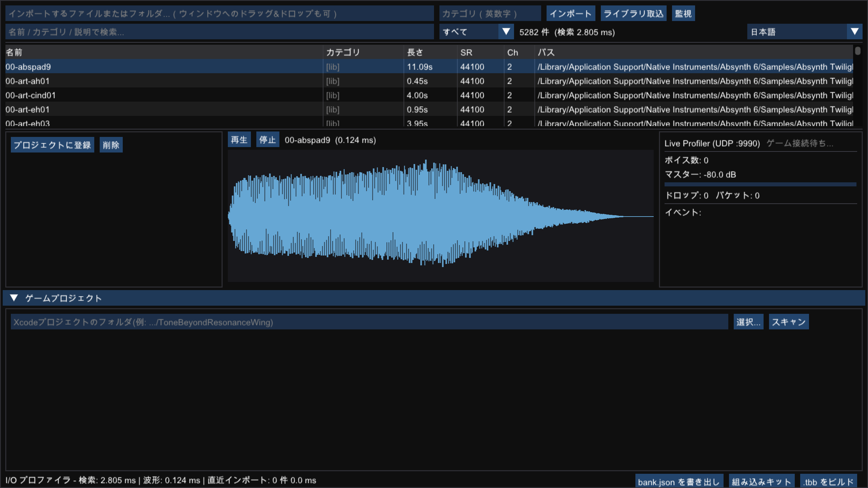868x488 pixels.
Task: Sort by the カテゴリ column header
Action: [363, 52]
